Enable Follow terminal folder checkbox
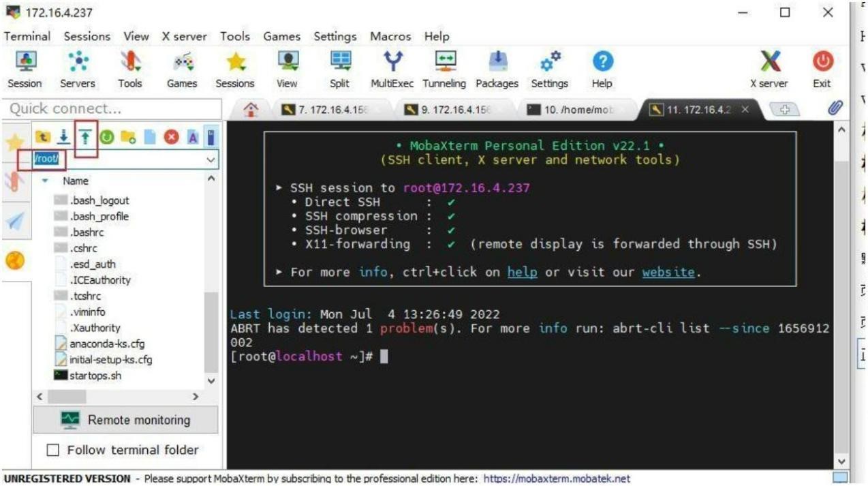Viewport: 868px width, 486px height. coord(52,450)
